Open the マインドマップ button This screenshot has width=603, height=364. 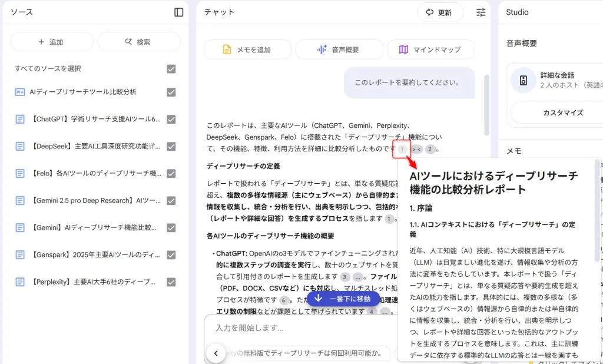click(431, 49)
